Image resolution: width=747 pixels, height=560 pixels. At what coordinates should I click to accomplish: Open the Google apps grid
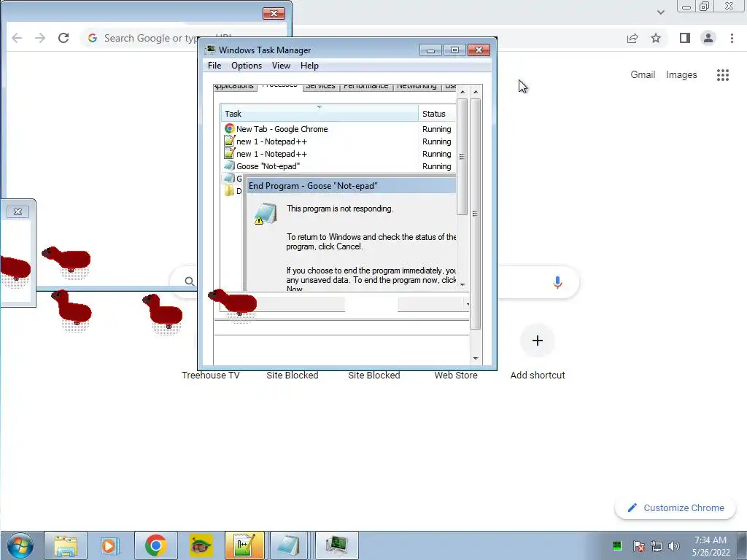[723, 75]
